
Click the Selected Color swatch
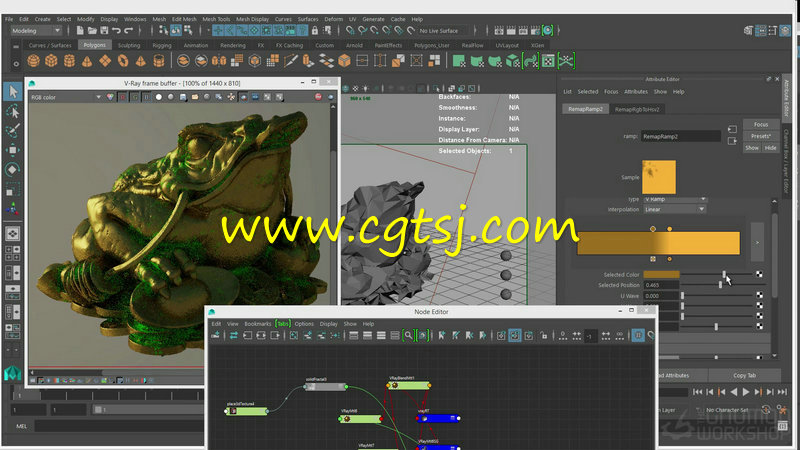[x=661, y=274]
